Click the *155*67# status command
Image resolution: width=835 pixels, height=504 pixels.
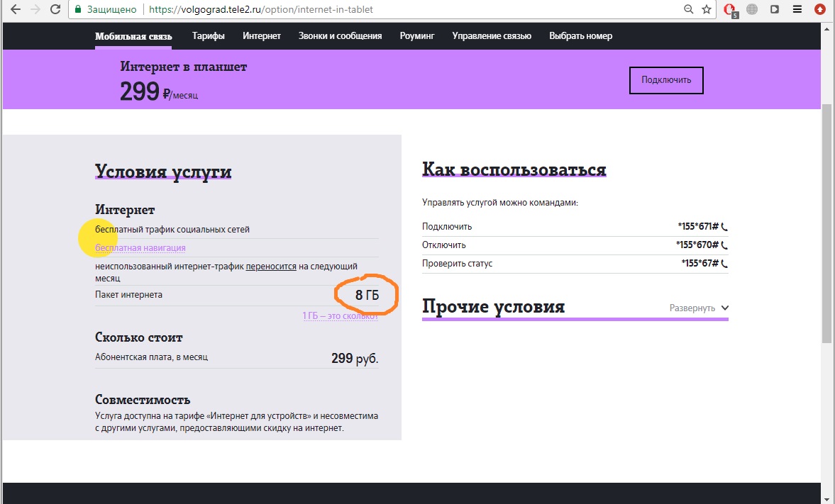click(700, 264)
